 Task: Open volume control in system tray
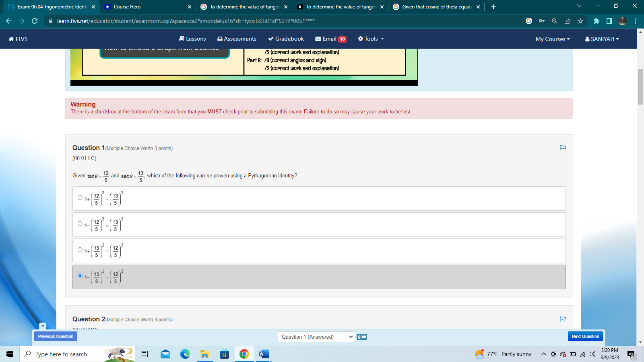tap(592, 354)
